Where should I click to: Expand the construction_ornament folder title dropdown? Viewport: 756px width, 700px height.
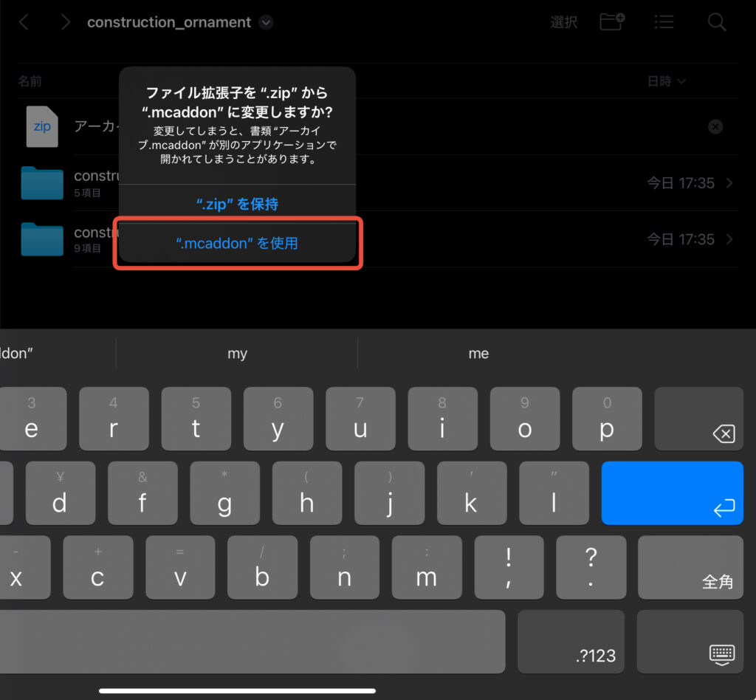coord(267,23)
